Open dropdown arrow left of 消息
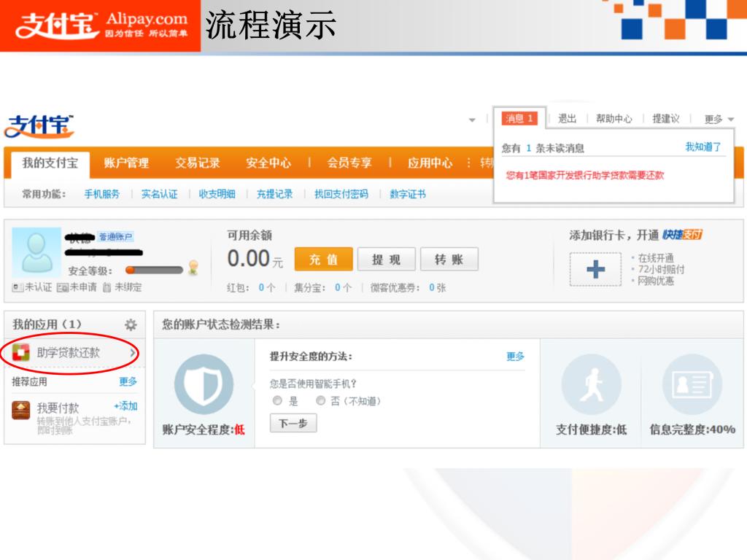Screen dimensions: 747x560 point(472,120)
